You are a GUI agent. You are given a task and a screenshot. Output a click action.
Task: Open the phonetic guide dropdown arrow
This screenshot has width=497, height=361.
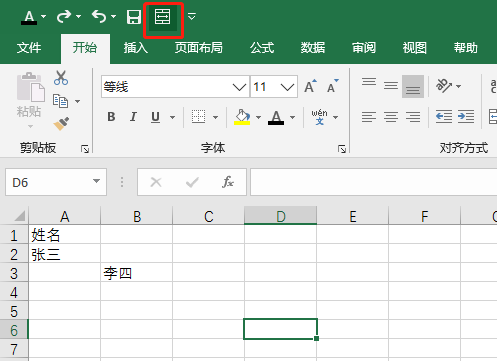336,117
